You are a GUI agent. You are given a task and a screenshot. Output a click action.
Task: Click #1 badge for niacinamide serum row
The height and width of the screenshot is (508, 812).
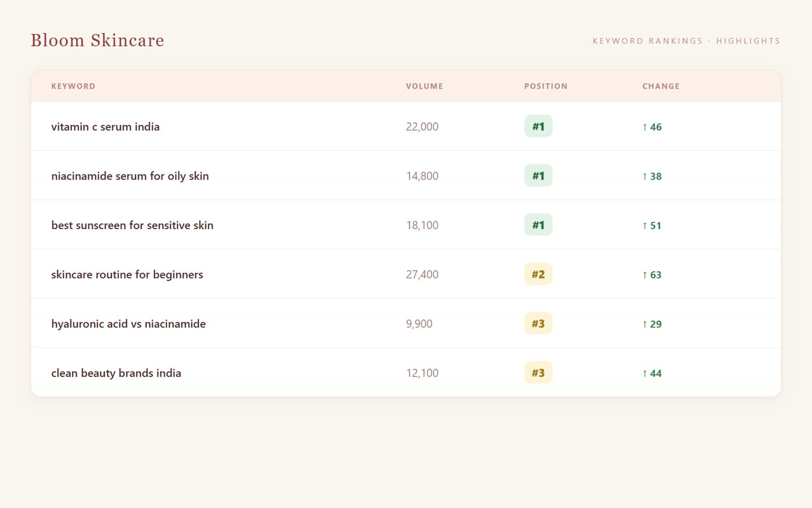pyautogui.click(x=538, y=176)
